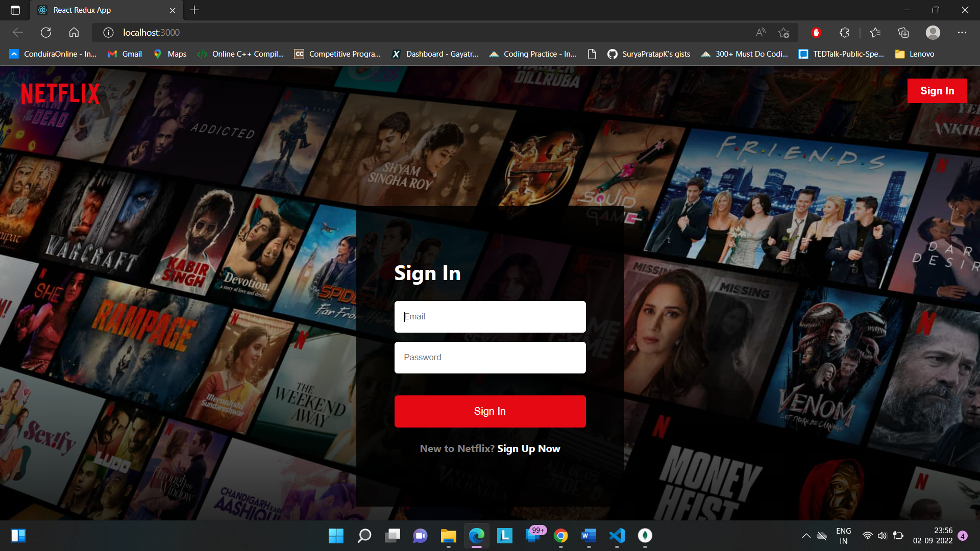Open Google Chrome from the taskbar

click(561, 536)
